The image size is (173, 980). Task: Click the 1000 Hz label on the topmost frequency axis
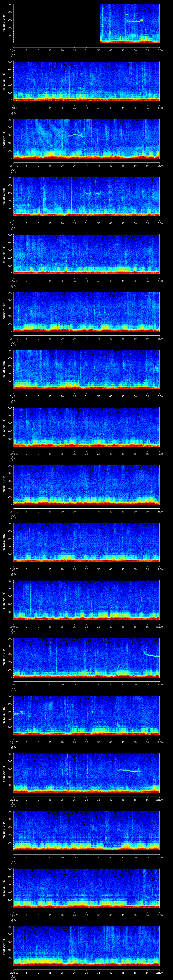pos(9,5)
